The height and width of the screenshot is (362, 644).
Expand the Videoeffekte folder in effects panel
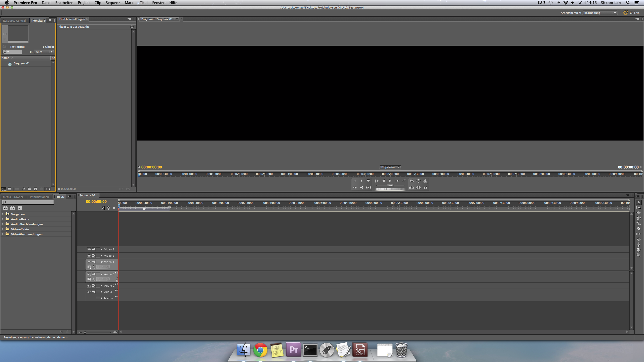click(x=3, y=229)
